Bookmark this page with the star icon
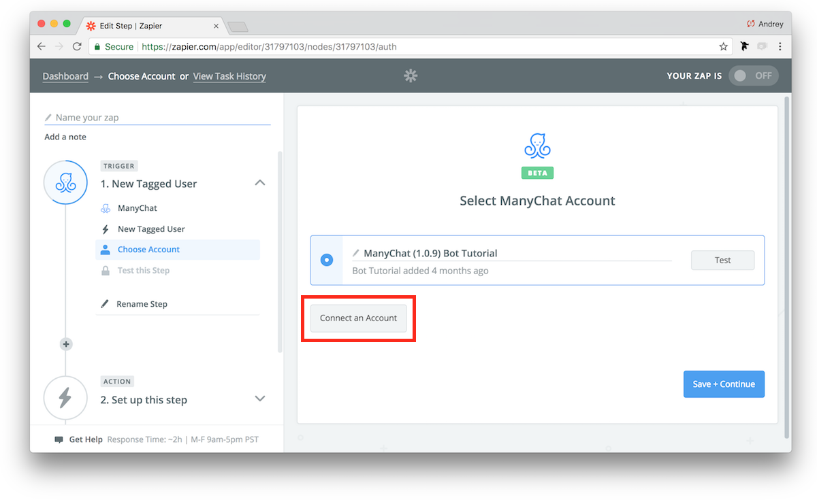 point(723,47)
